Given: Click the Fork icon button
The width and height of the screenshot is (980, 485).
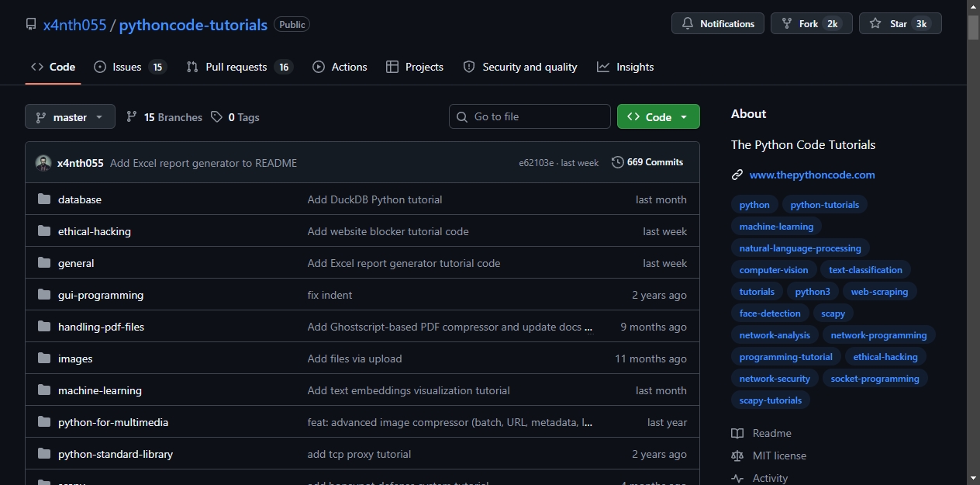Looking at the screenshot, I should (x=787, y=24).
